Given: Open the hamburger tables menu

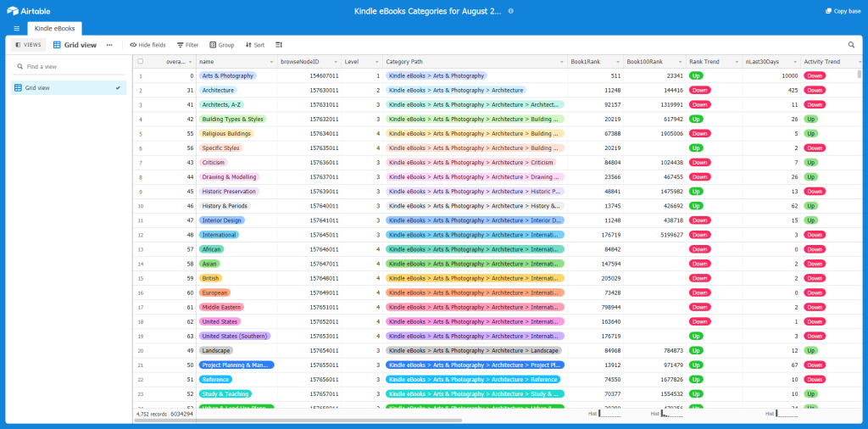Looking at the screenshot, I should tap(17, 28).
